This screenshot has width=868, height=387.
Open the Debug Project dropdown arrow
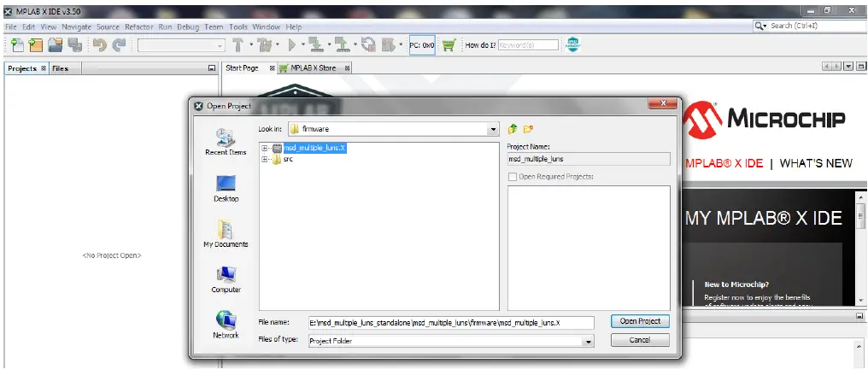point(401,44)
